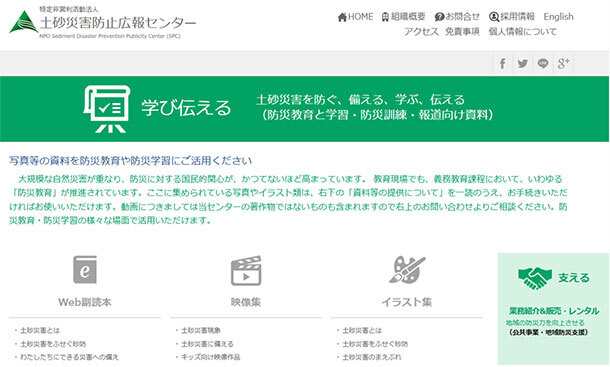Click キッズ向け映像作品 item

point(210,357)
